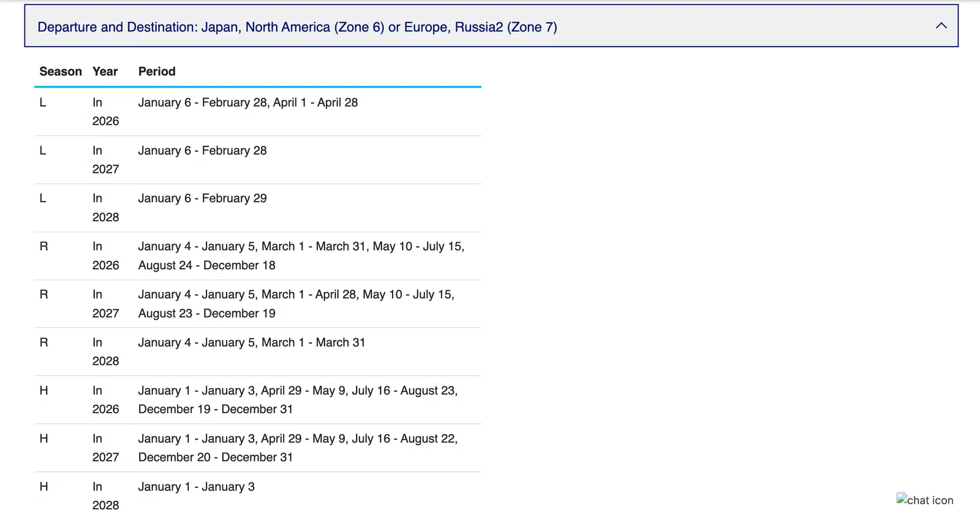The height and width of the screenshot is (526, 980).
Task: Click 'In 2027' in the L season row
Action: pos(106,159)
